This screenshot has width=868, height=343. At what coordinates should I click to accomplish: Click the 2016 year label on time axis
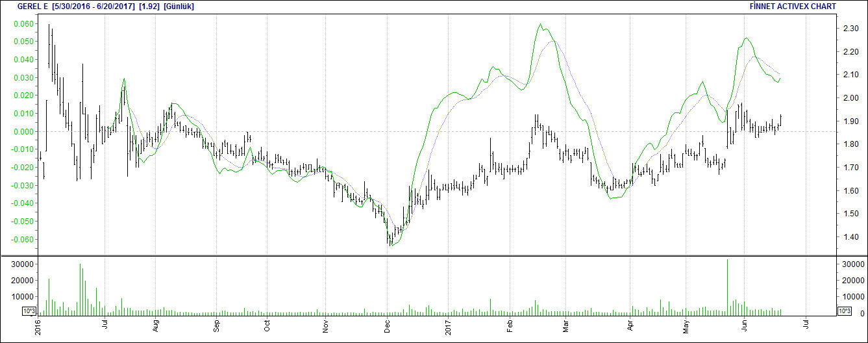pos(38,326)
